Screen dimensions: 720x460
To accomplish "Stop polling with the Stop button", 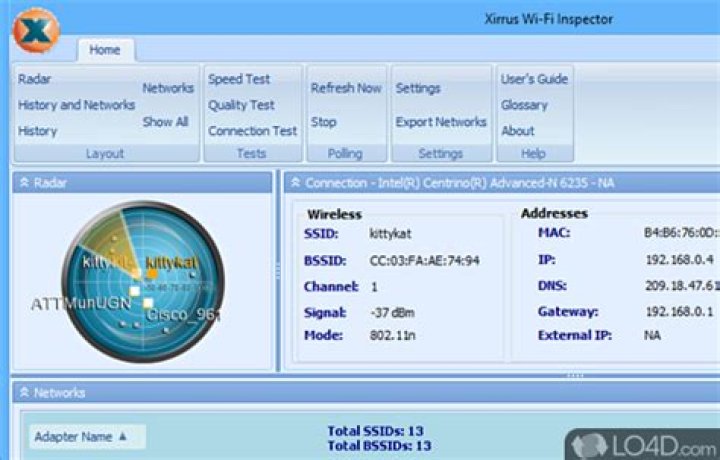I will coord(323,122).
